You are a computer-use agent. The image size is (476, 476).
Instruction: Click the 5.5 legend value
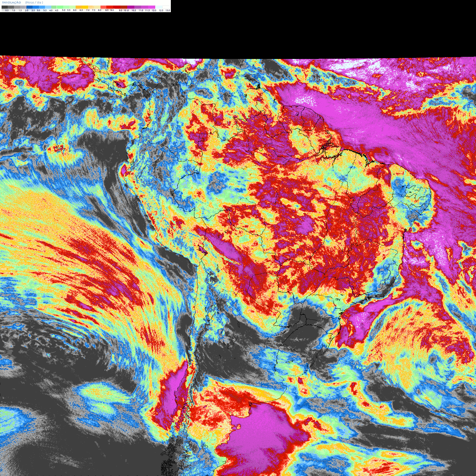click(69, 10)
